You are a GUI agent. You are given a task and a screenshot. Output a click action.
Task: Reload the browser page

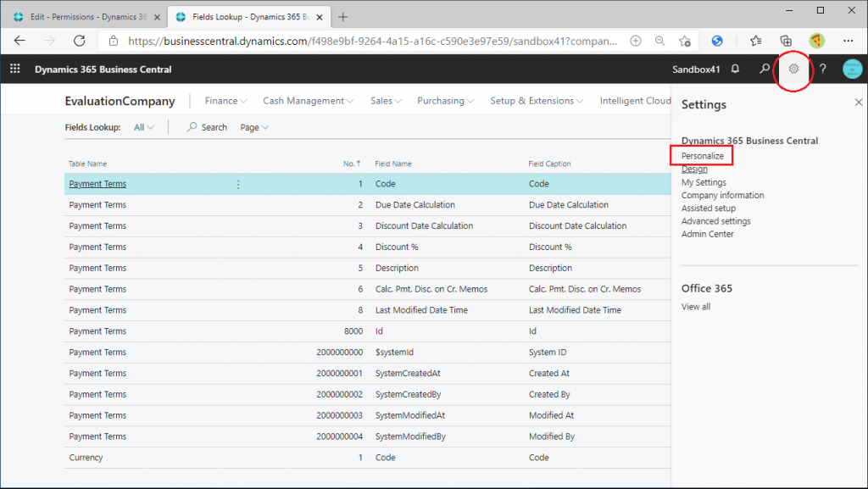point(80,41)
